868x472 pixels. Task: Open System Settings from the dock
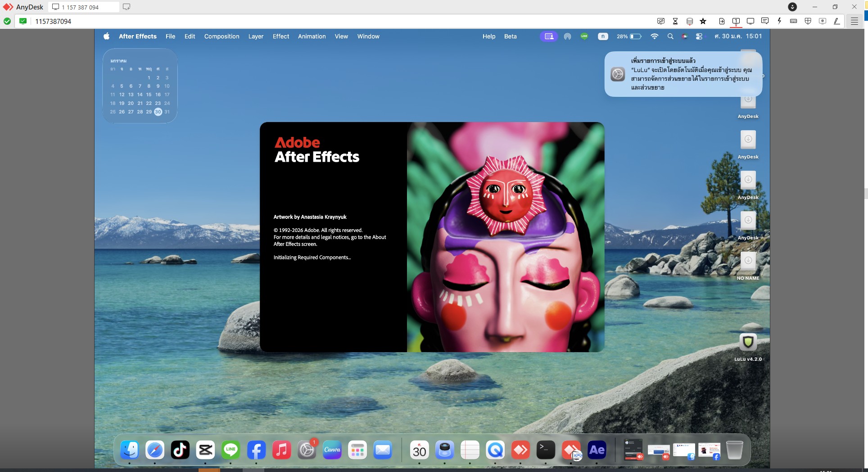(307, 450)
